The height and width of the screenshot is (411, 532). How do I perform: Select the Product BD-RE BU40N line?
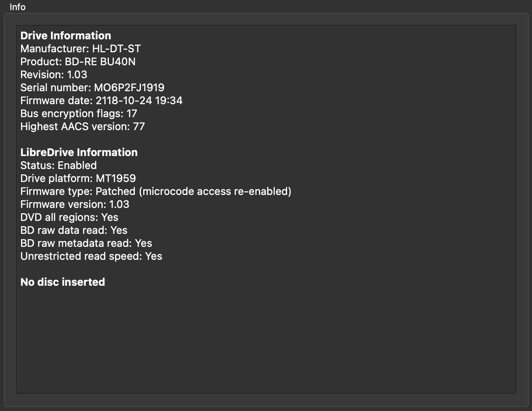tap(78, 62)
